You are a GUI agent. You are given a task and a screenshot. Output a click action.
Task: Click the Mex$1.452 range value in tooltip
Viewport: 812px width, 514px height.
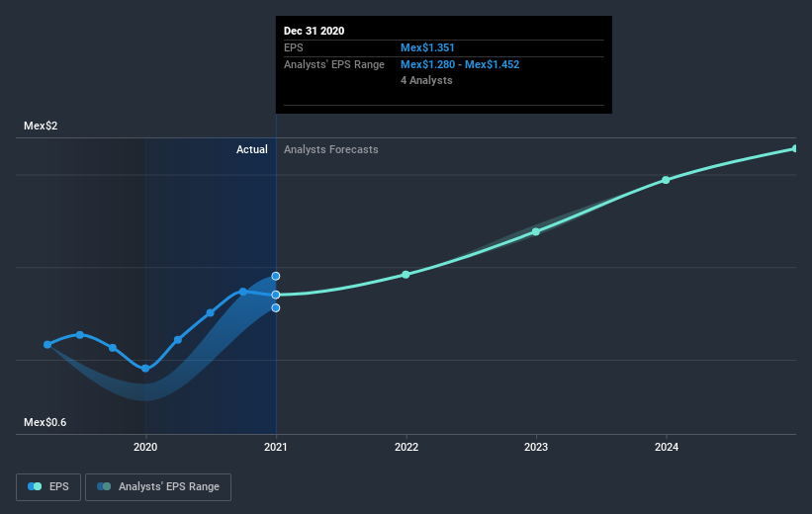click(x=492, y=64)
